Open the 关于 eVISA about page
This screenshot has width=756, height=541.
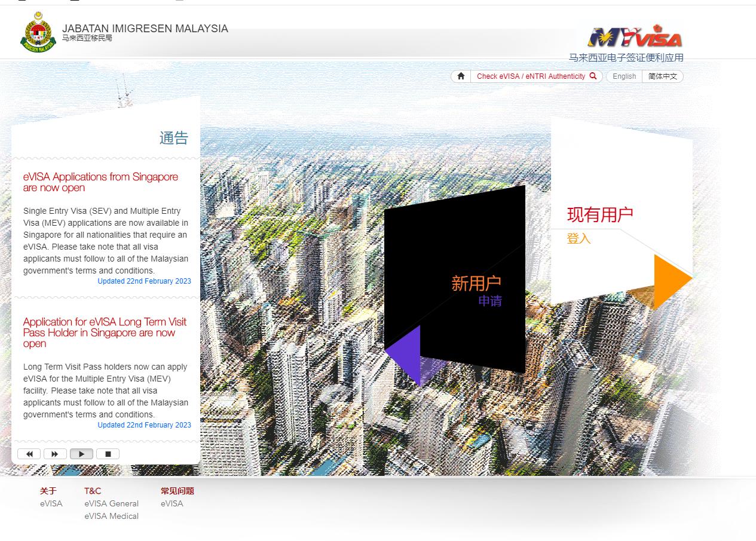click(x=51, y=503)
